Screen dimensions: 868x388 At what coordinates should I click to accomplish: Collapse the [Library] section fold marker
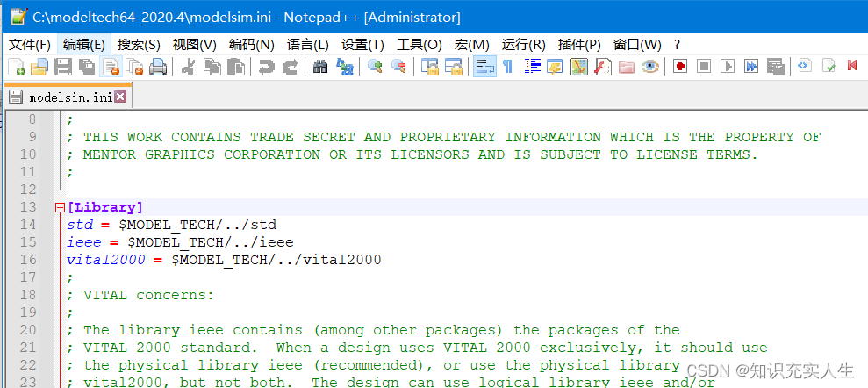60,207
